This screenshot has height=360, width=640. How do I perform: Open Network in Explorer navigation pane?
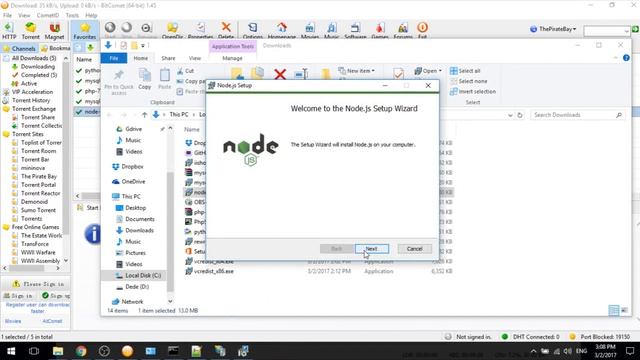click(127, 302)
